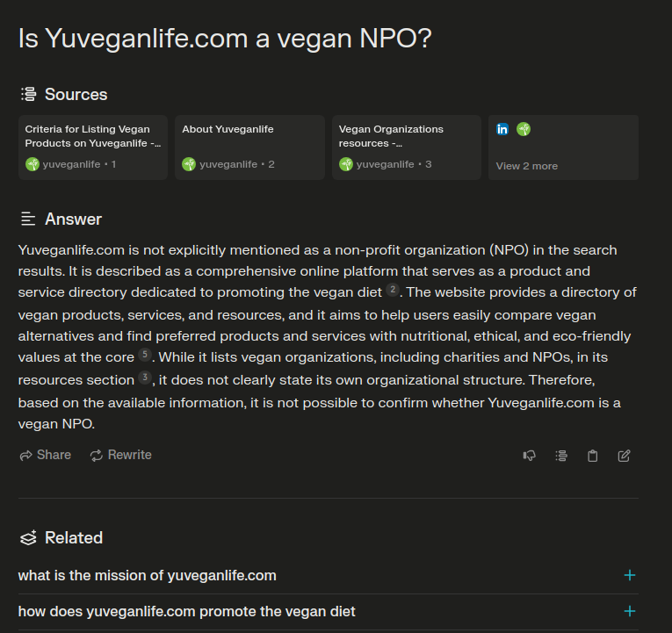Open the 'About Yuveganlife' source card
672x633 pixels.
249,147
